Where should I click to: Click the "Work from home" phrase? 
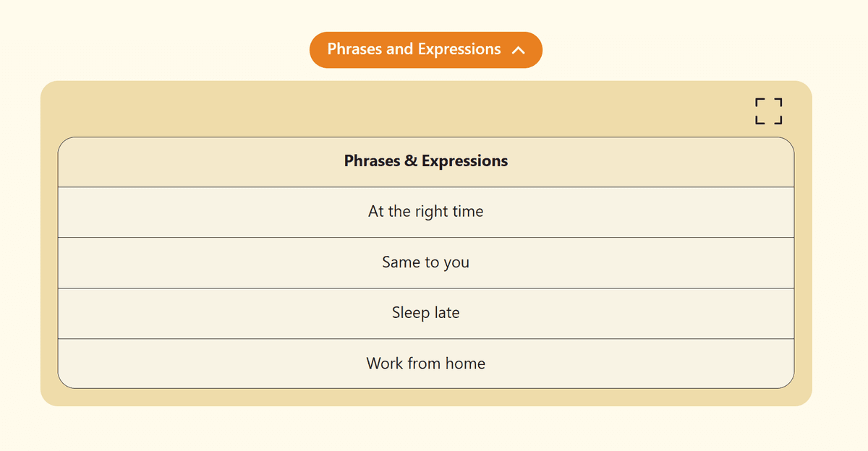pyautogui.click(x=425, y=364)
